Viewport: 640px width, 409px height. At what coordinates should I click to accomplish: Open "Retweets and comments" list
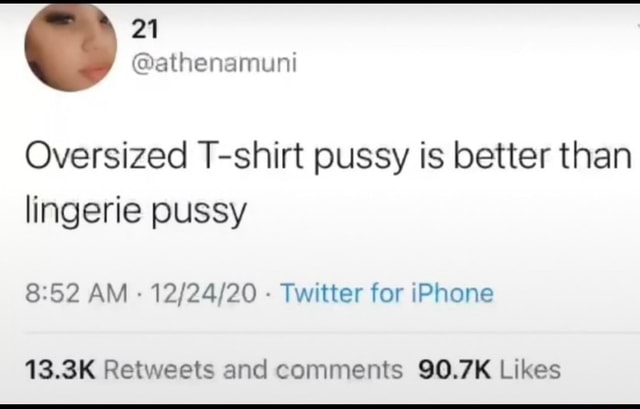click(253, 370)
